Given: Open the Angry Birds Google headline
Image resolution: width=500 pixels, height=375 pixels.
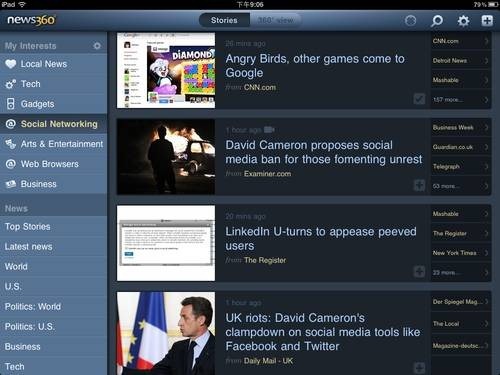Looking at the screenshot, I should pos(315,66).
